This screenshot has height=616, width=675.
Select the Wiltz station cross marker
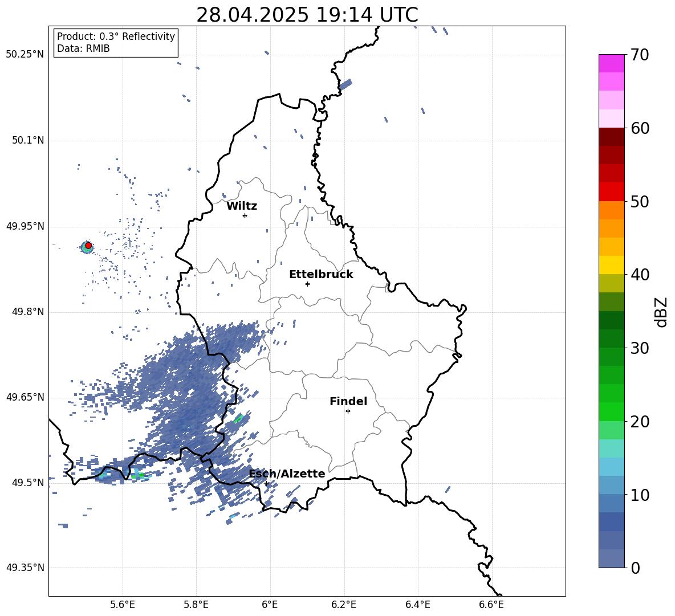click(245, 215)
